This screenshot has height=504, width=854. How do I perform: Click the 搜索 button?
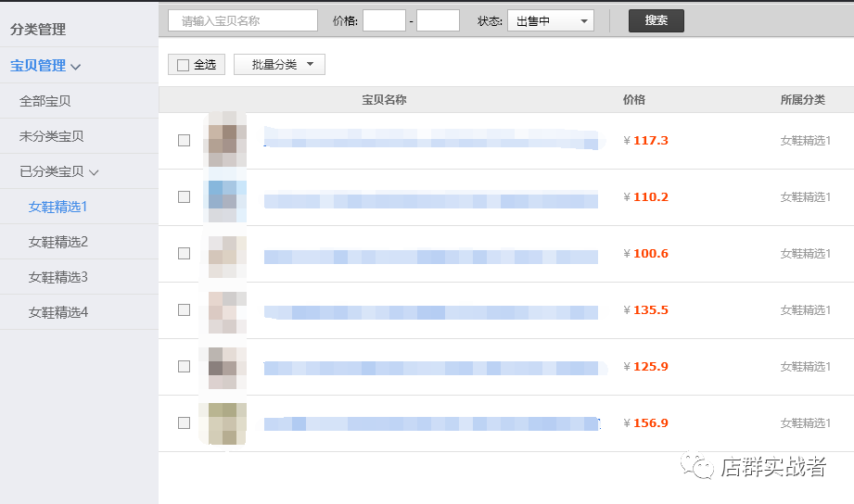[x=656, y=20]
